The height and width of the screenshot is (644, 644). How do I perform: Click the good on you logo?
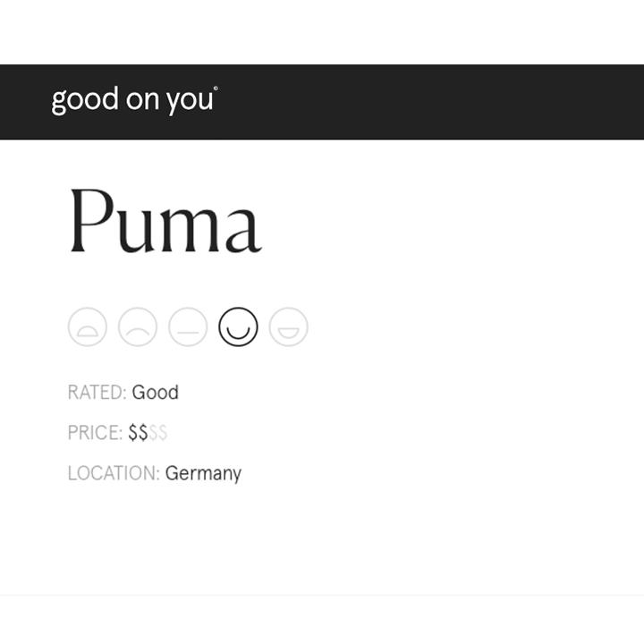(134, 100)
